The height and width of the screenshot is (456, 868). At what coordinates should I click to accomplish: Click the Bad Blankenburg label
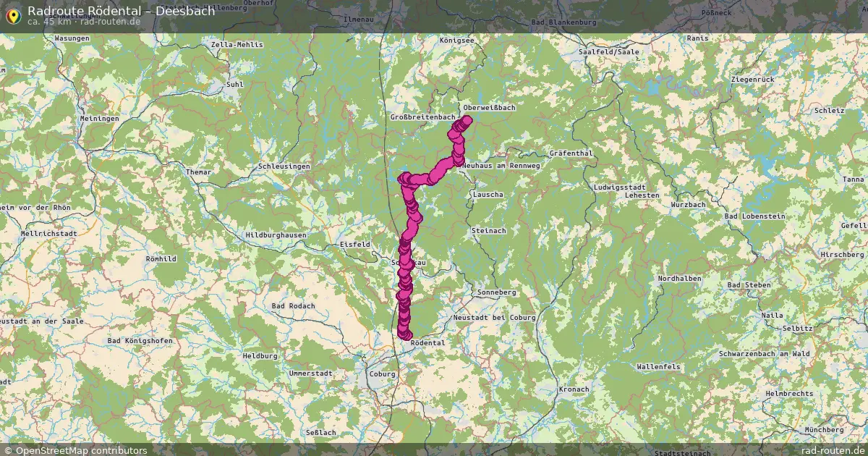point(563,22)
